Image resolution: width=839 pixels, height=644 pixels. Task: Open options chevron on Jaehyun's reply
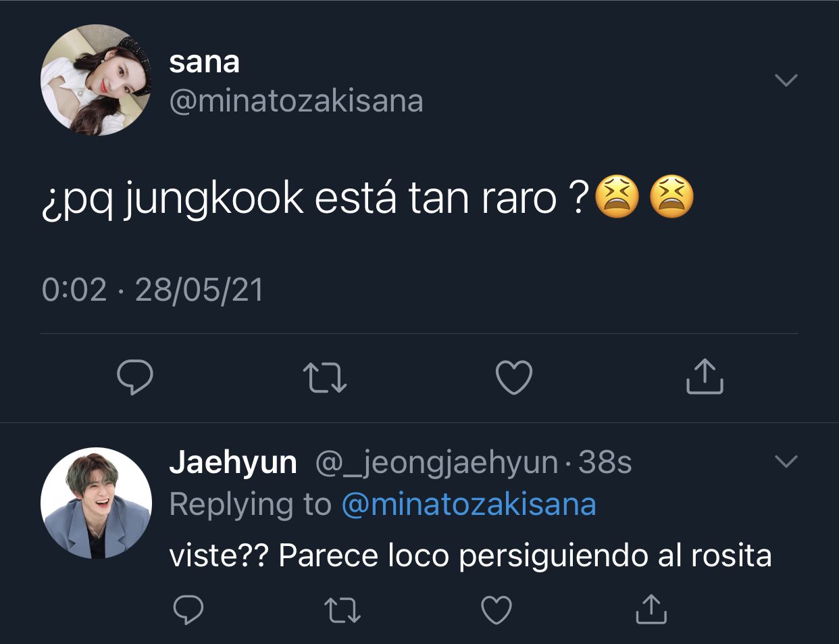pos(786,462)
